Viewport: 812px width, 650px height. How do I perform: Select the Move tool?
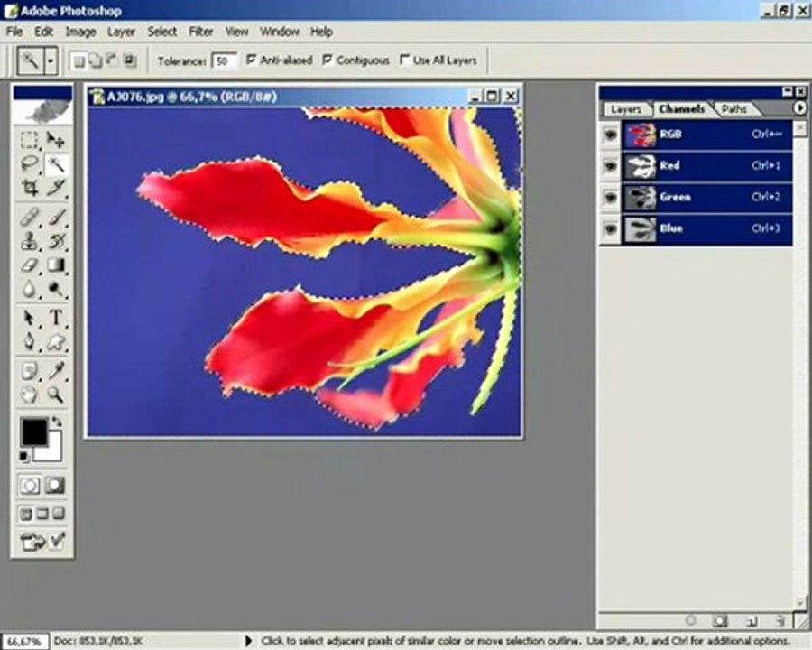pyautogui.click(x=56, y=140)
